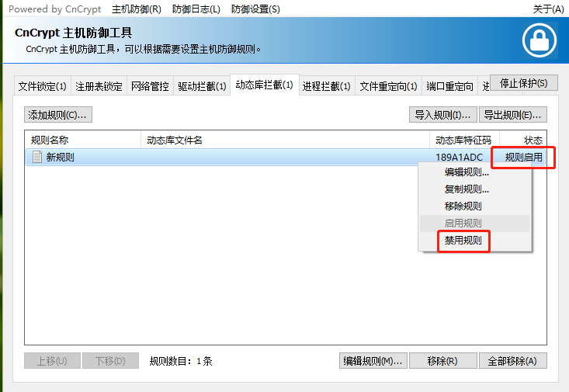Choose 移除规则 in the context menu
The height and width of the screenshot is (392, 569).
474,206
